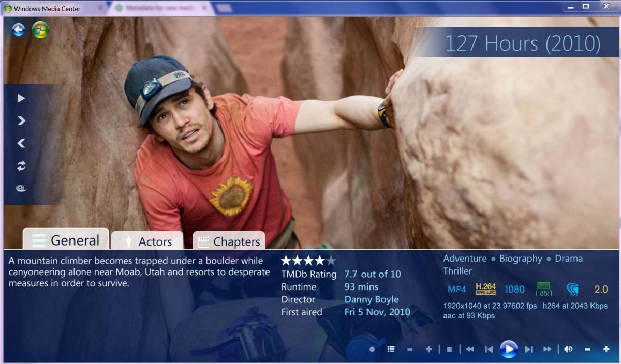Viewport: 621px width, 364px height.
Task: Click the Drama genre label
Action: tap(569, 259)
